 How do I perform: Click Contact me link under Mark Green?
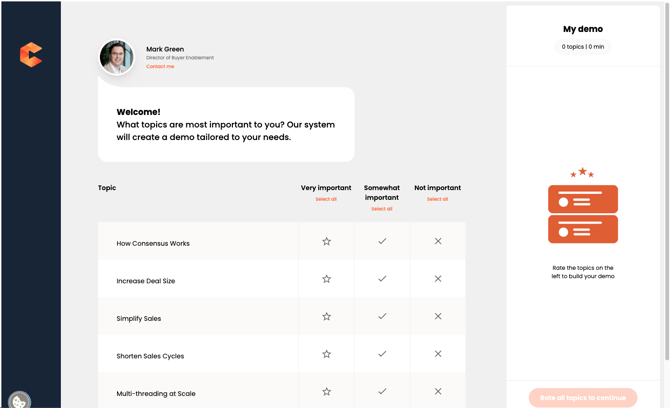(x=160, y=67)
